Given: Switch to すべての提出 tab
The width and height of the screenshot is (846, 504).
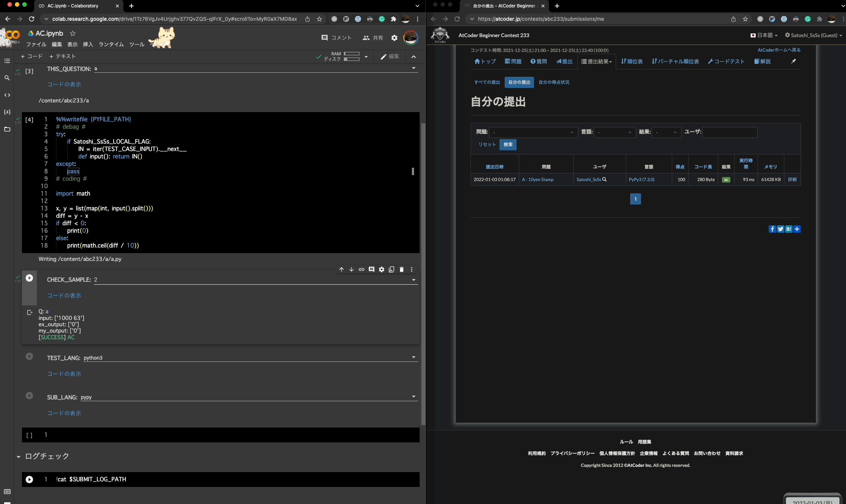Looking at the screenshot, I should [487, 82].
